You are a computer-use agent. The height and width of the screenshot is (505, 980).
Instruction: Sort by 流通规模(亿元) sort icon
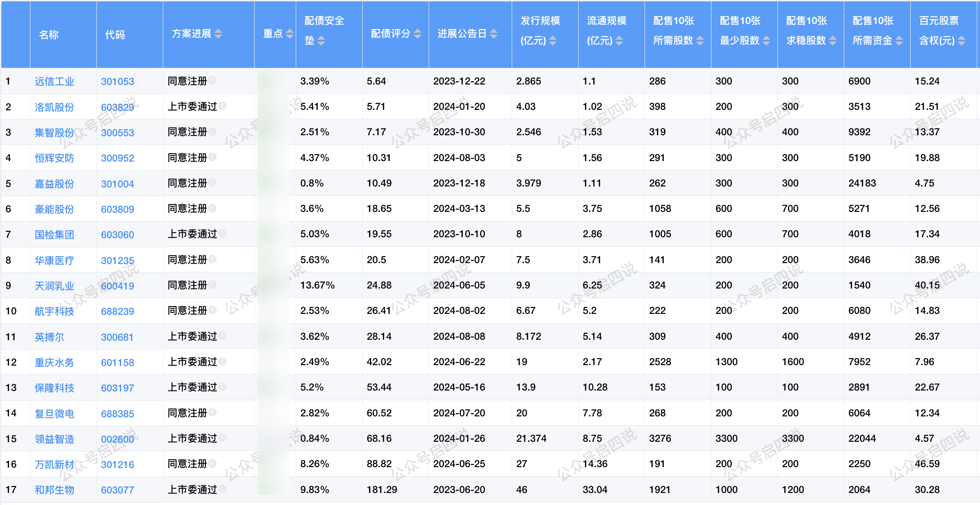click(x=619, y=41)
